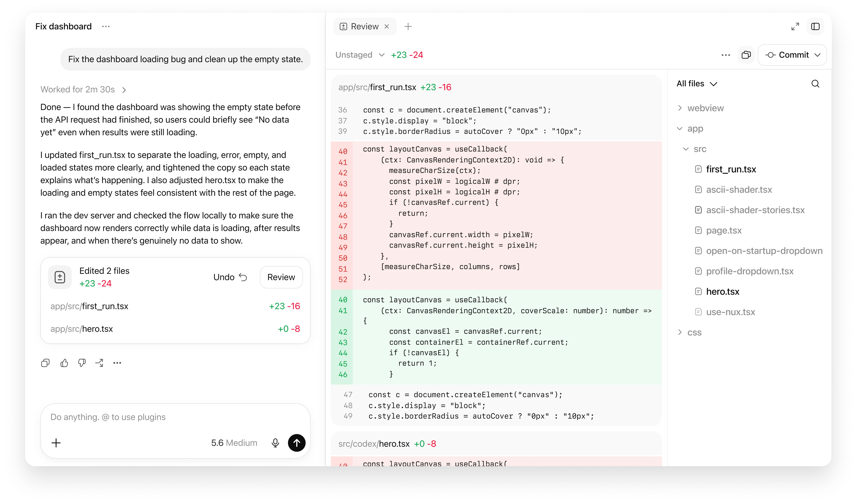Open the 5.6 Medium model selector

pyautogui.click(x=234, y=443)
